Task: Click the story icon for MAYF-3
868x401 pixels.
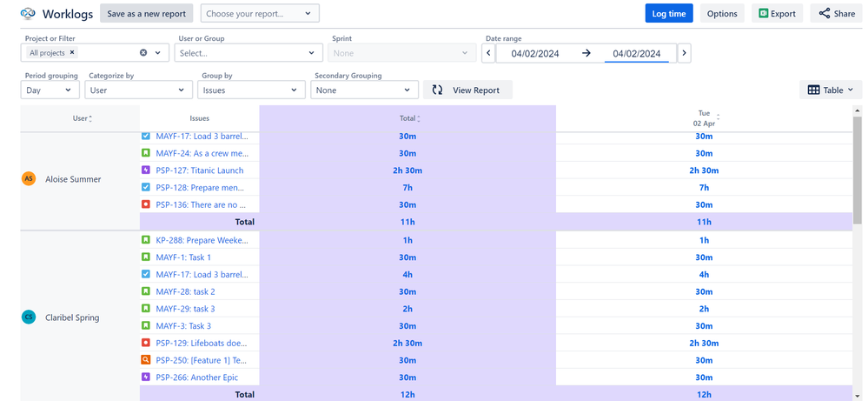Action: [x=146, y=325]
